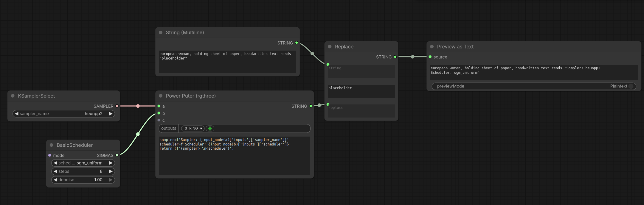The width and height of the screenshot is (644, 205).
Task: Click the preview output text area
Action: click(534, 72)
